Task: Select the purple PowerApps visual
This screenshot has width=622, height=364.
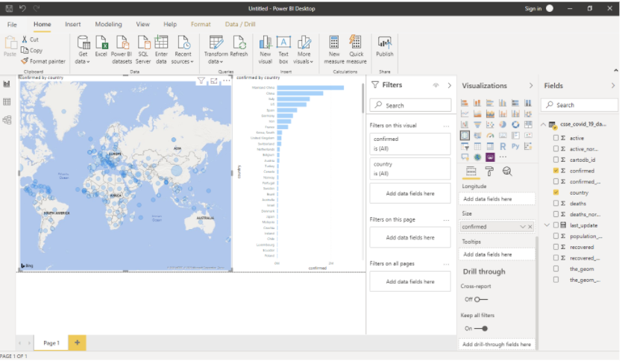Action: pyautogui.click(x=490, y=157)
